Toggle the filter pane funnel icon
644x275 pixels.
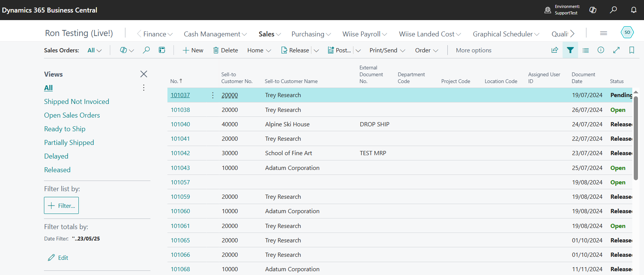click(x=570, y=50)
